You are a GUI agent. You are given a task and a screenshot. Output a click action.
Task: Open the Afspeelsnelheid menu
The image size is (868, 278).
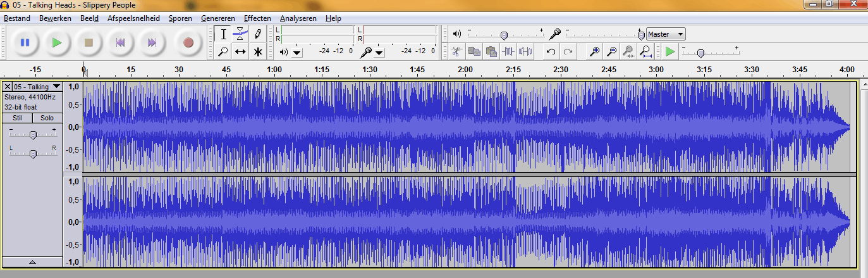(133, 18)
